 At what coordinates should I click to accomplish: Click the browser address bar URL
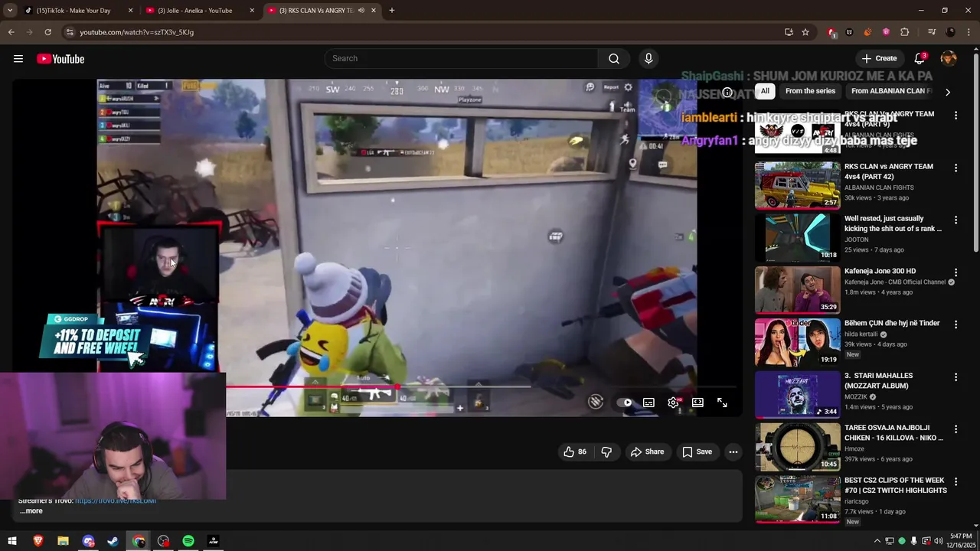[x=137, y=32]
